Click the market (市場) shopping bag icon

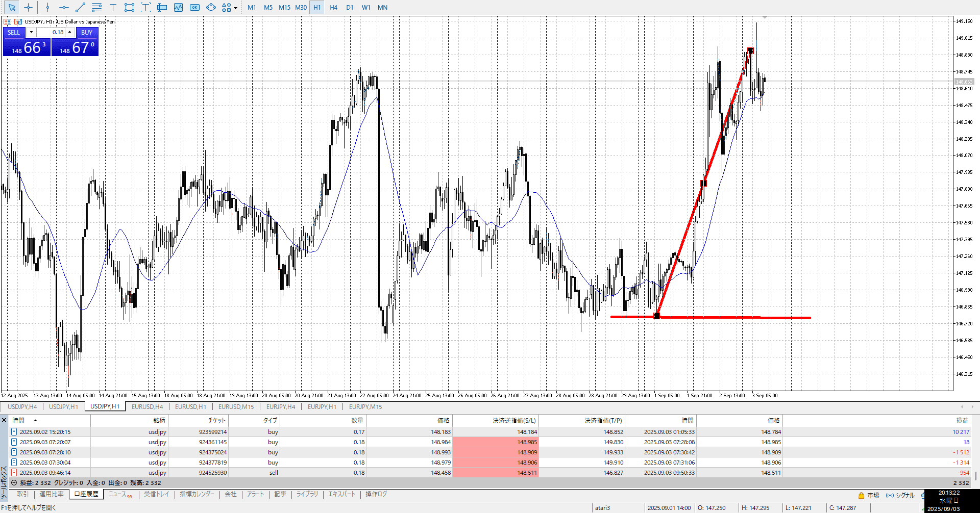tap(861, 495)
